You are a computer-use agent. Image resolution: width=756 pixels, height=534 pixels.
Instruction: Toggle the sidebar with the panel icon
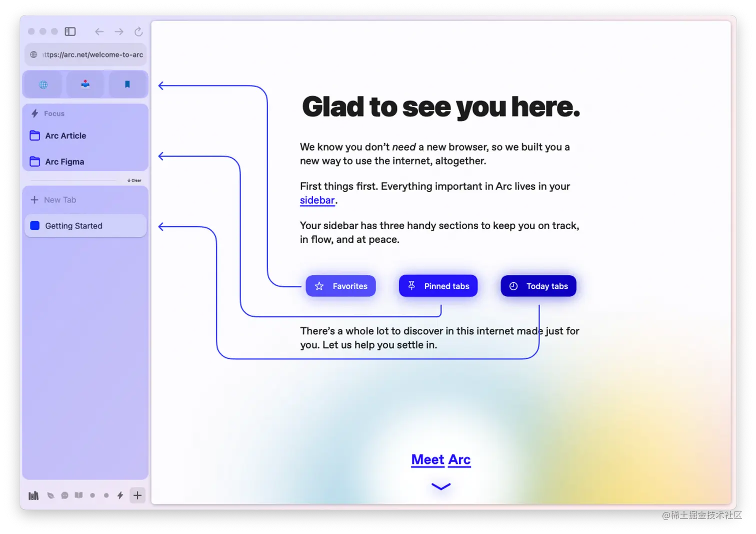pyautogui.click(x=70, y=32)
